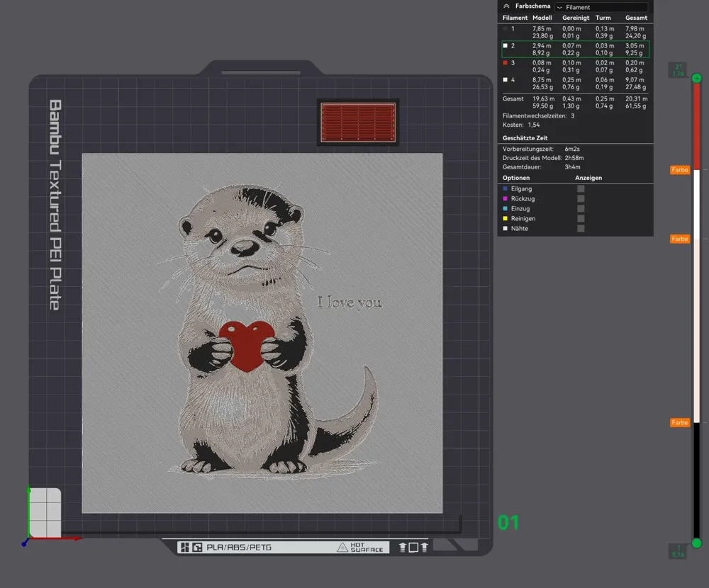Viewport: 709px width, 588px height.
Task: Click the yellow Reinigen legend swatch
Action: point(505,219)
